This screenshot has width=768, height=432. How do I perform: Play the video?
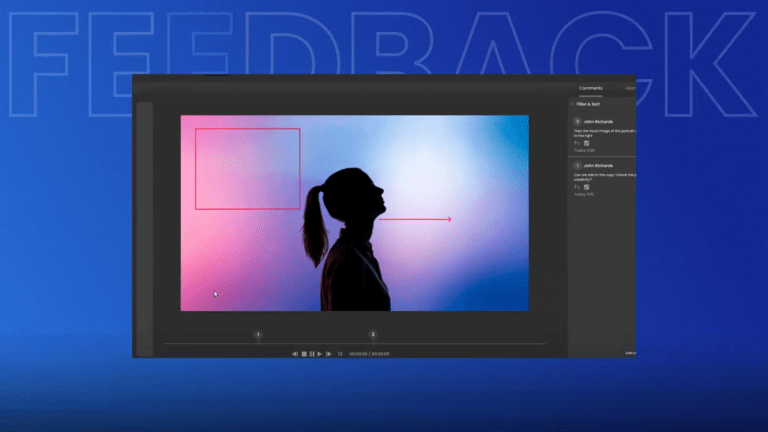click(320, 353)
